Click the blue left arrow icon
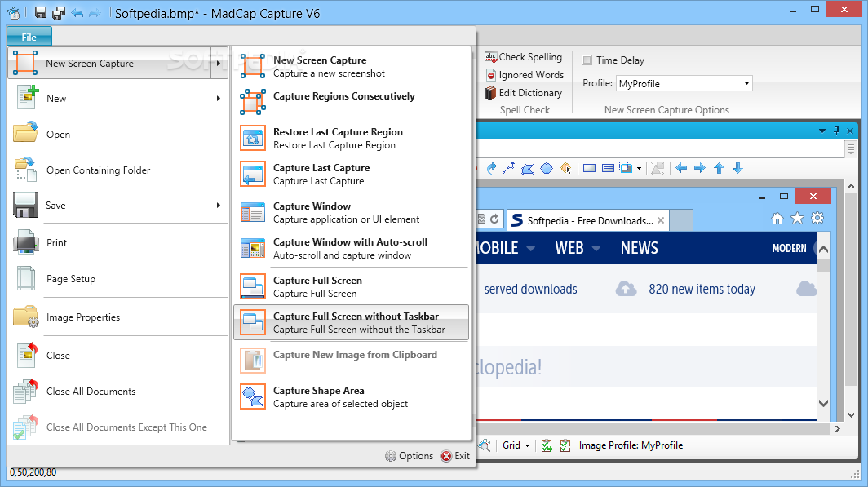Image resolution: width=868 pixels, height=487 pixels. pos(681,168)
